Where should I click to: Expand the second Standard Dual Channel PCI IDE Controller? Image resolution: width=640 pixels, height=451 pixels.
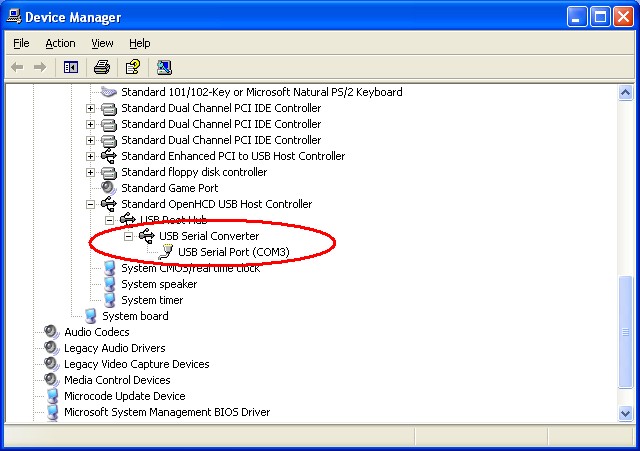[x=90, y=124]
